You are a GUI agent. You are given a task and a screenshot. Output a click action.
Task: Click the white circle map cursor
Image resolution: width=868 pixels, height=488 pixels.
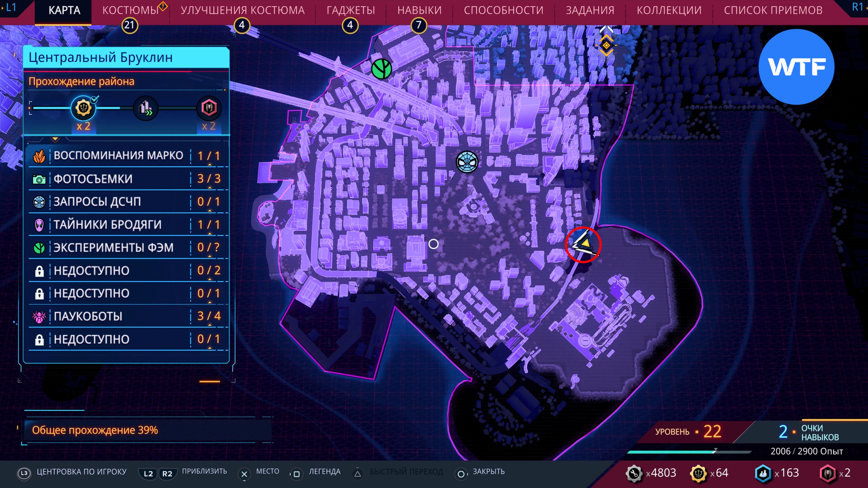pos(433,244)
